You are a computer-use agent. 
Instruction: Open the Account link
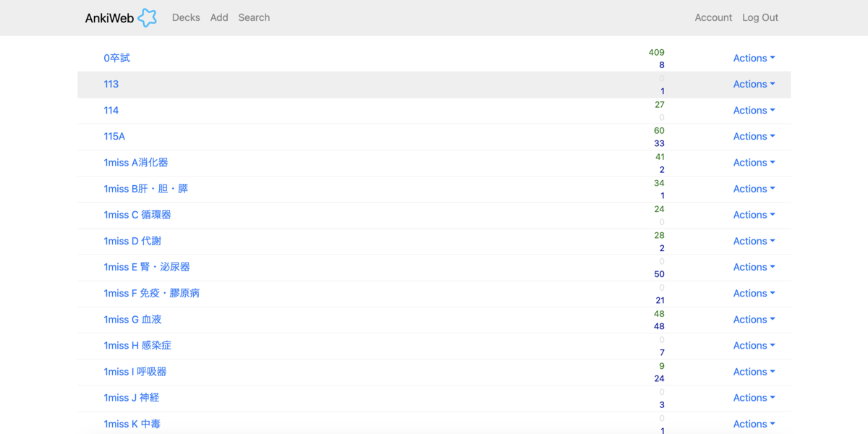pyautogui.click(x=713, y=17)
